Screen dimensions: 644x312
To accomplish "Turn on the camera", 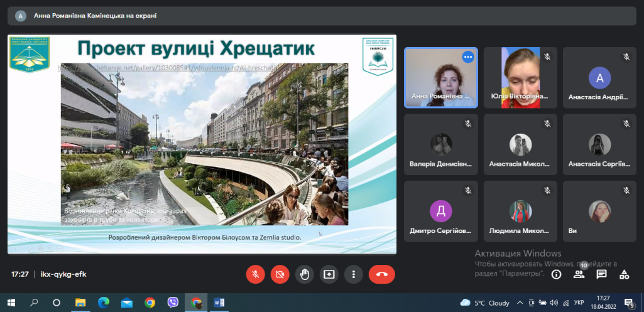I will [x=280, y=274].
